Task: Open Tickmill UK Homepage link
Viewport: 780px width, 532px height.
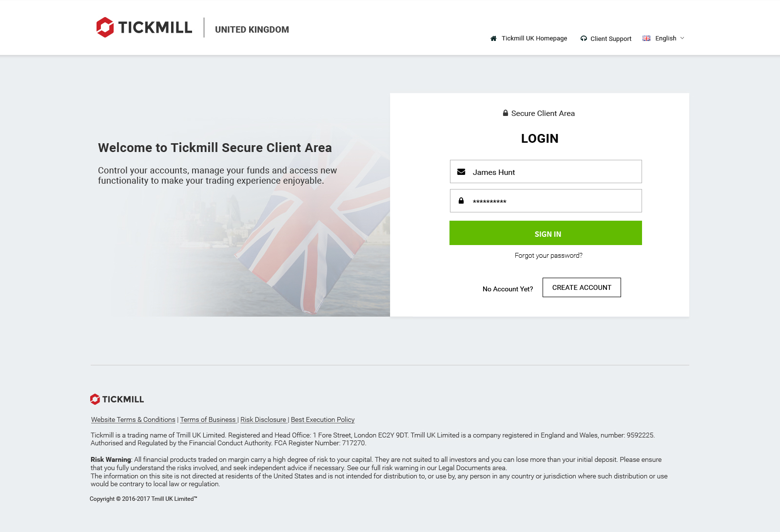Action: tap(534, 38)
